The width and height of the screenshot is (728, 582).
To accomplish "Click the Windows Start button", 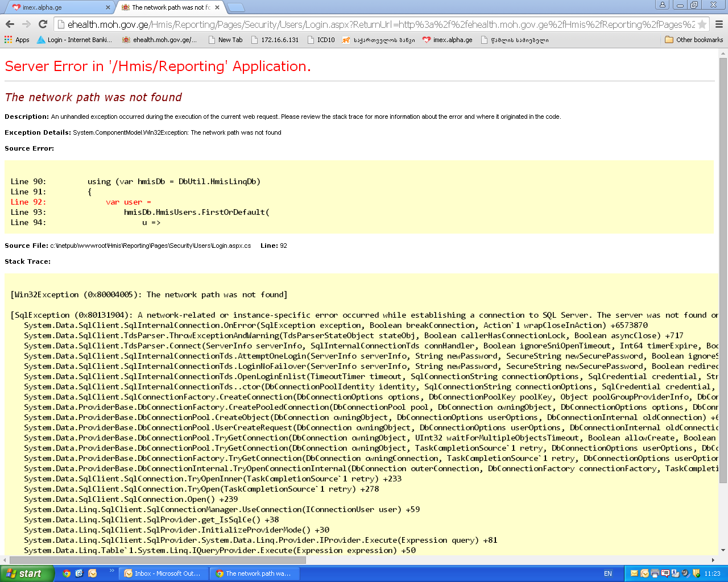I will 27,573.
